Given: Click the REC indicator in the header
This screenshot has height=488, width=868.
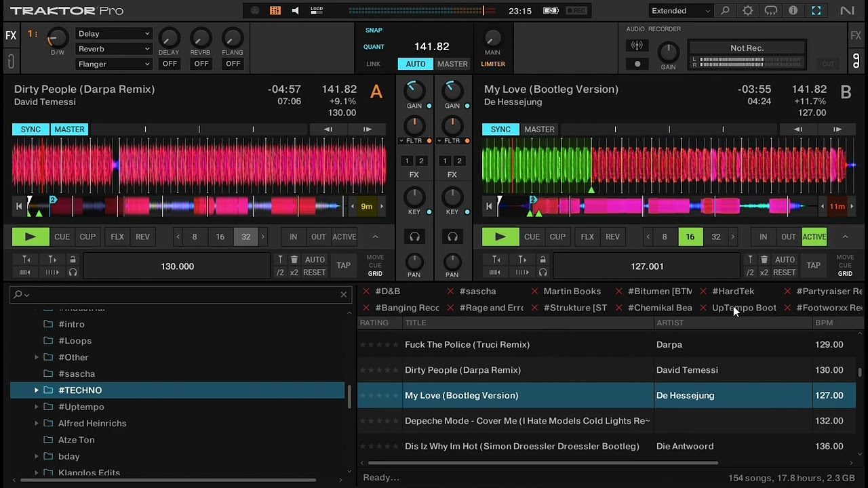Looking at the screenshot, I should tap(576, 11).
